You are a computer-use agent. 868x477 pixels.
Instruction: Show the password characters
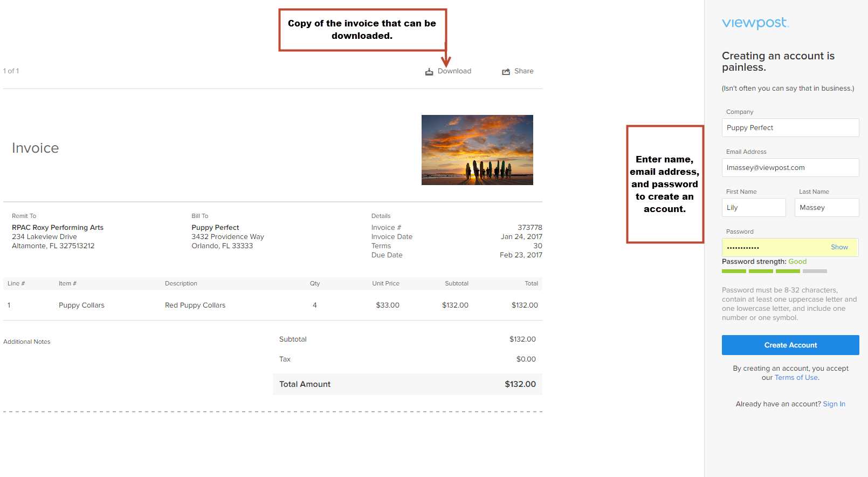pos(839,247)
